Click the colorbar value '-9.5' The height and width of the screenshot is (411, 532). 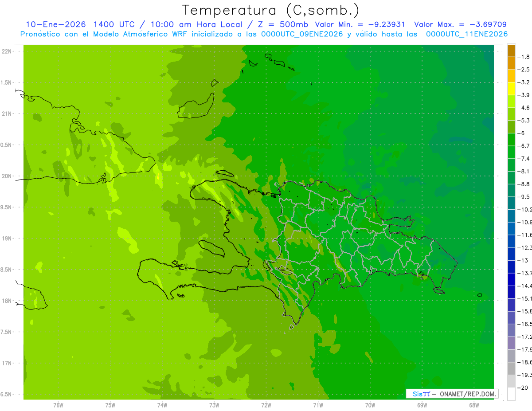point(524,196)
